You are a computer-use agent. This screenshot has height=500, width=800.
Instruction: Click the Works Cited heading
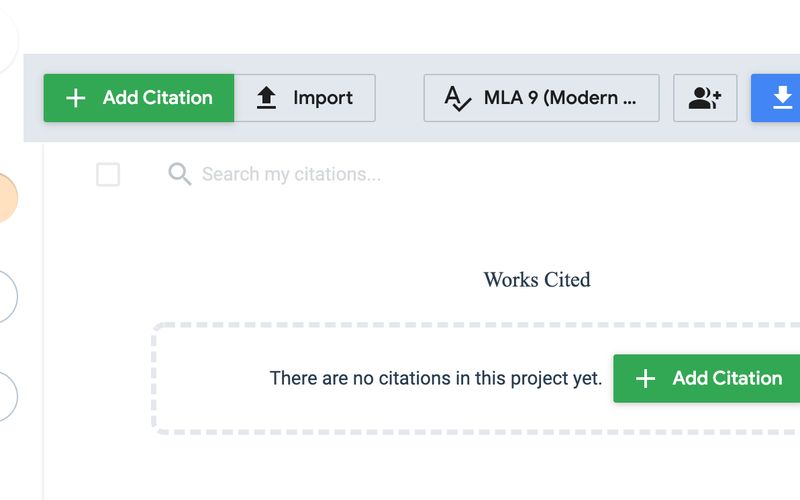pyautogui.click(x=537, y=280)
